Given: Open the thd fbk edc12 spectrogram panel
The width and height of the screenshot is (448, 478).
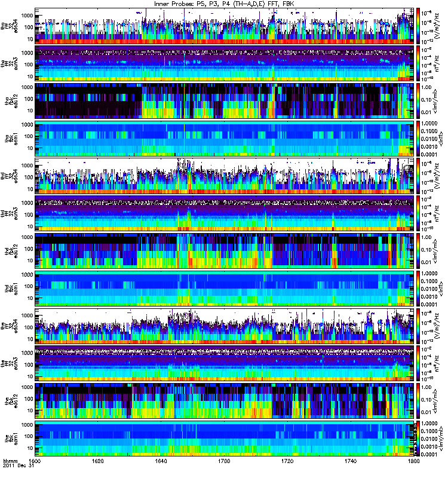Looking at the screenshot, I should (225, 251).
